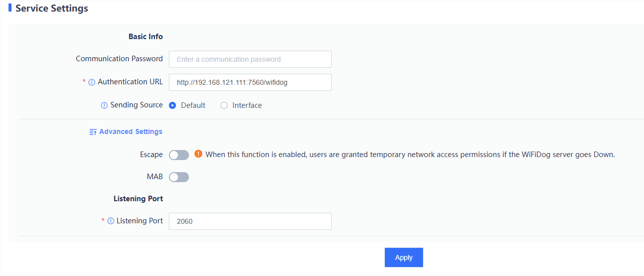Click the Advanced Settings collapse icon
This screenshot has height=276, width=644.
pos(93,132)
